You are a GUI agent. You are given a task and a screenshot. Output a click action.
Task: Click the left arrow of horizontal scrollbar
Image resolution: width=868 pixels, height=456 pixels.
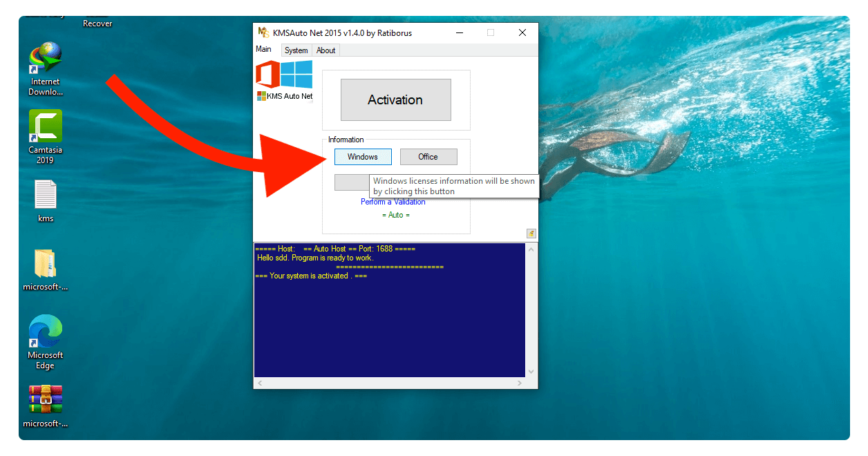[260, 383]
